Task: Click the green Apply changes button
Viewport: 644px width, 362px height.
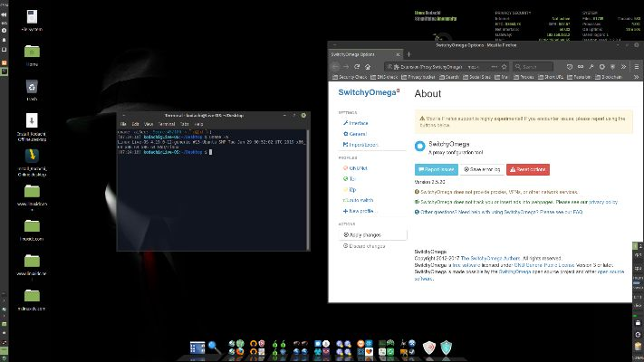Action: (360, 234)
